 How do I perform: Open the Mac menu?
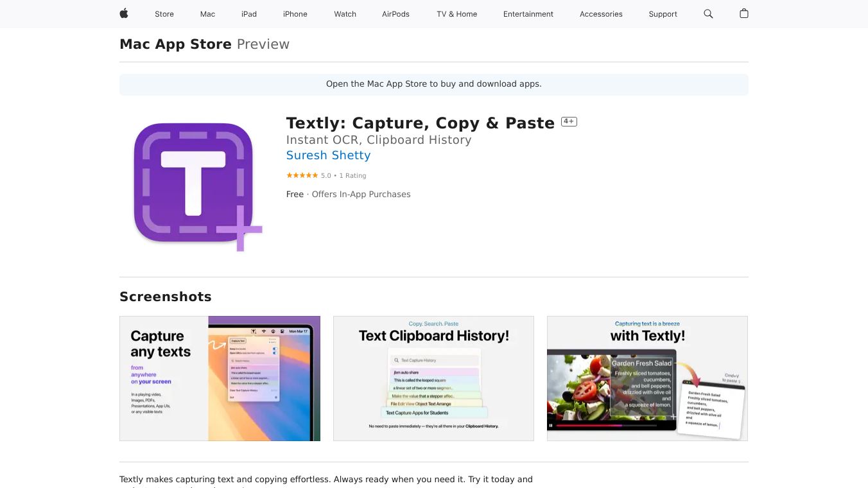pyautogui.click(x=207, y=14)
